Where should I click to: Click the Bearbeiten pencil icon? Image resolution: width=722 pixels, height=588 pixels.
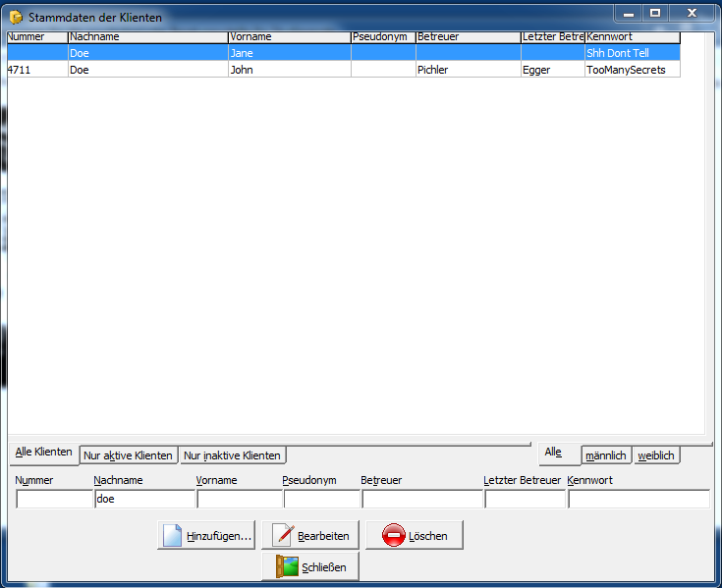[283, 536]
